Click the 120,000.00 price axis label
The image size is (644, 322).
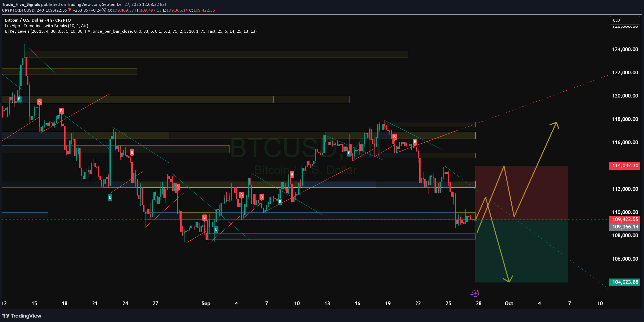[x=625, y=96]
